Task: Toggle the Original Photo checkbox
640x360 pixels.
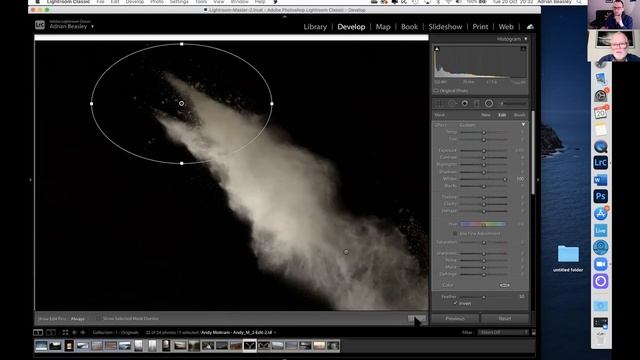Action: [x=436, y=91]
